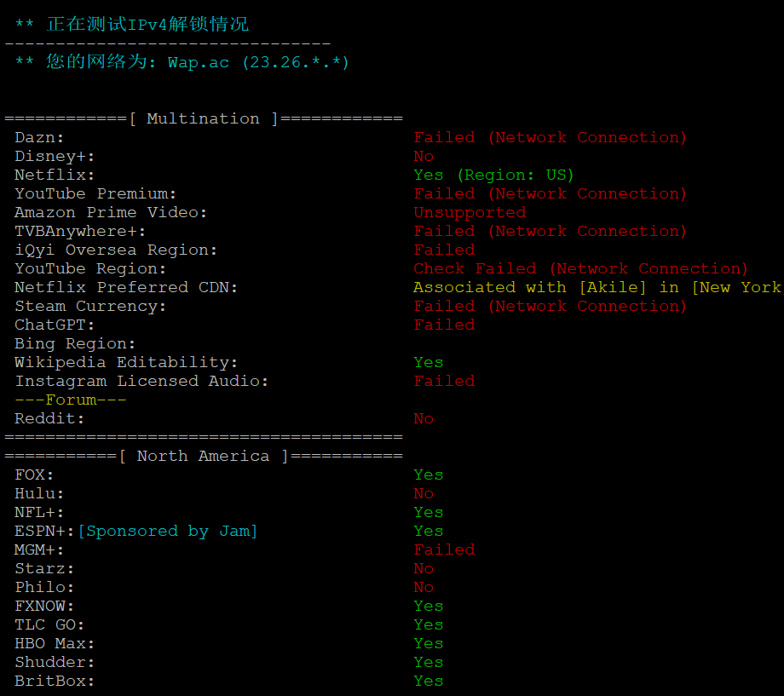The height and width of the screenshot is (696, 784).
Task: Click the BritBox label
Action: 55,681
